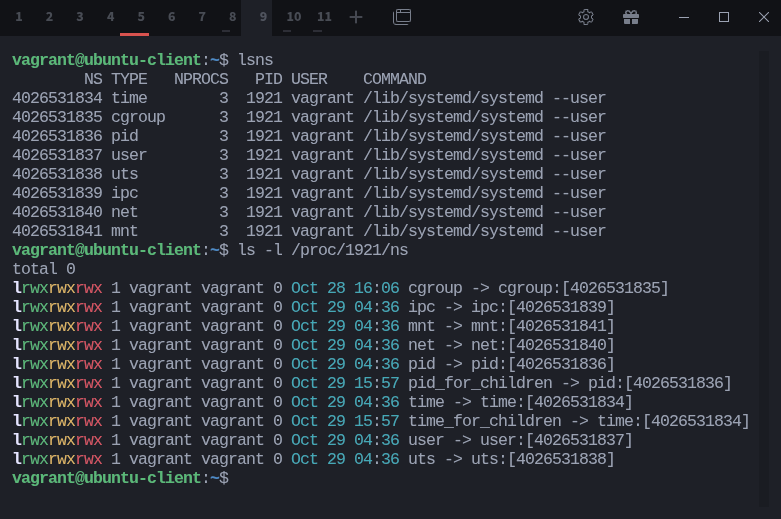Open Settings via the gear icon
This screenshot has width=781, height=519.
point(586,17)
